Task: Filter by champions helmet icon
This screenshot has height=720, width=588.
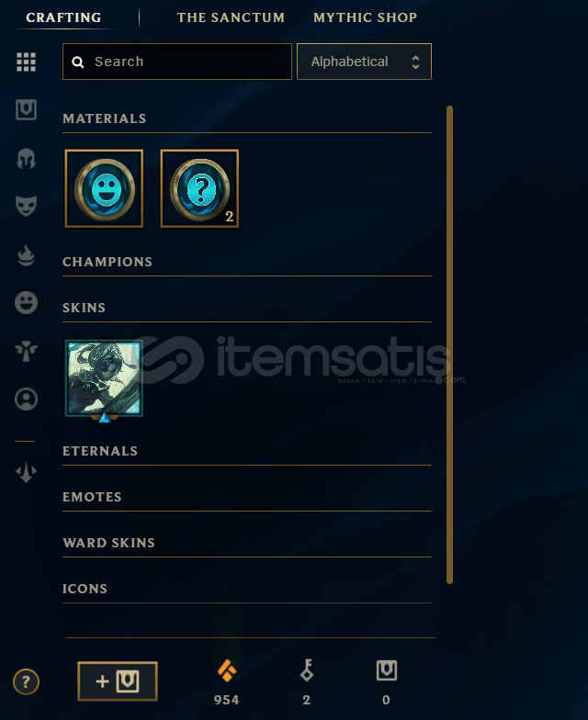Action: pos(26,159)
